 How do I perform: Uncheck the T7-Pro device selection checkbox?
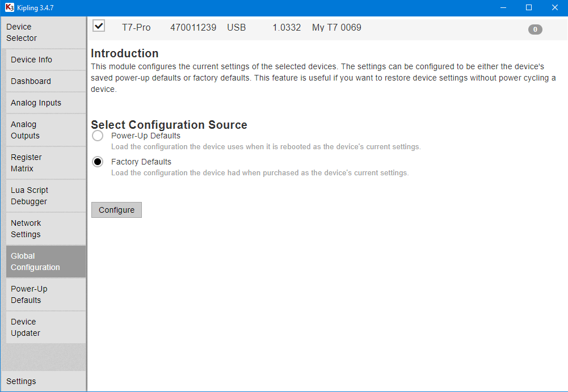click(99, 26)
